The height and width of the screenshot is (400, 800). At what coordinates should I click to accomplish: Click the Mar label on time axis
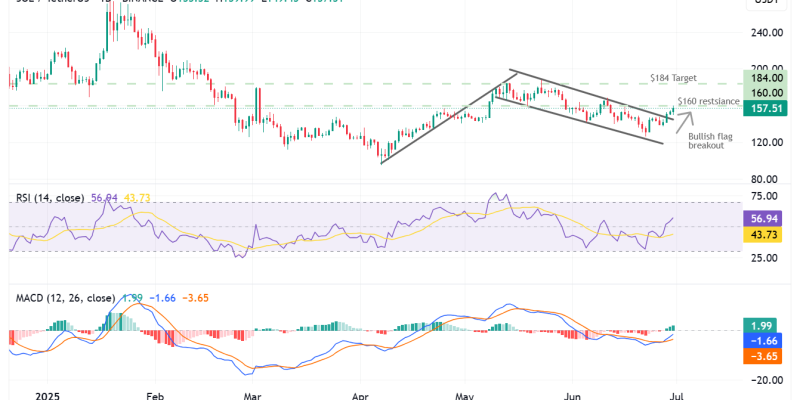coord(252,395)
